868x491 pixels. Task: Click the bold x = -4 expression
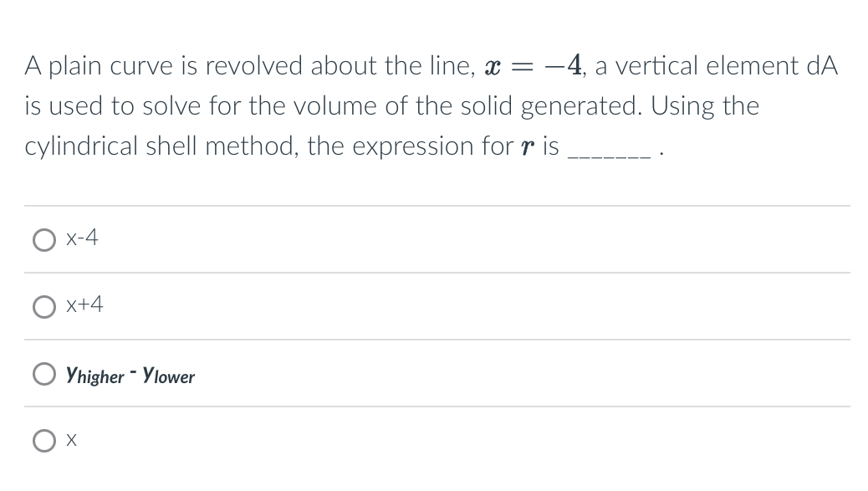(x=530, y=65)
